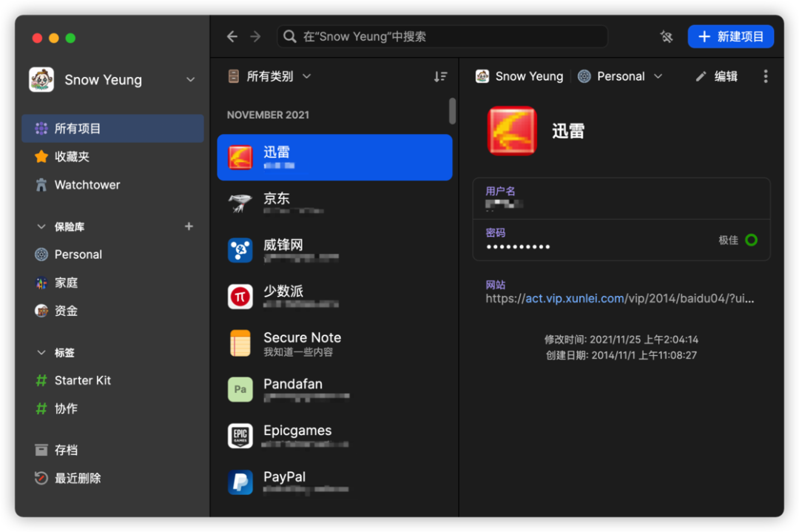This screenshot has width=799, height=532.
Task: Select the Pandafan item
Action: [x=335, y=389]
